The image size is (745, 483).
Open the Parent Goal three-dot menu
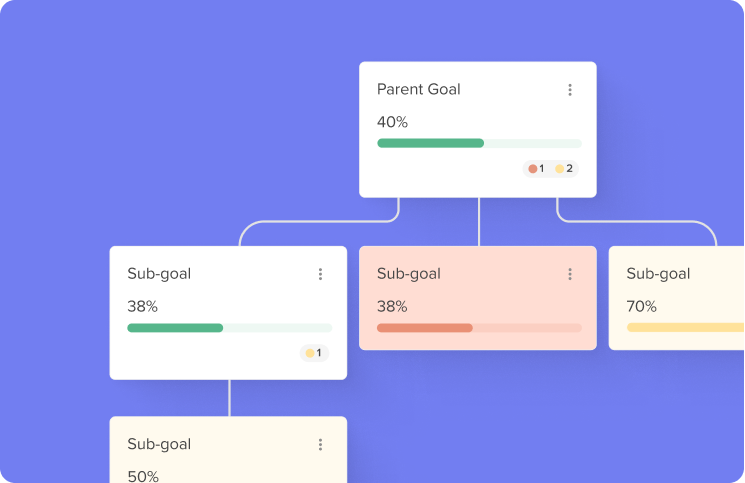pos(570,90)
